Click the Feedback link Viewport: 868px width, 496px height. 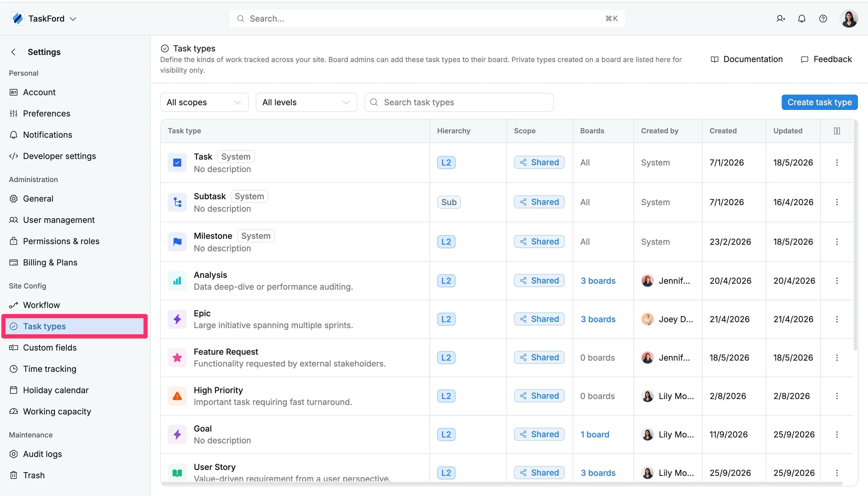pos(826,59)
